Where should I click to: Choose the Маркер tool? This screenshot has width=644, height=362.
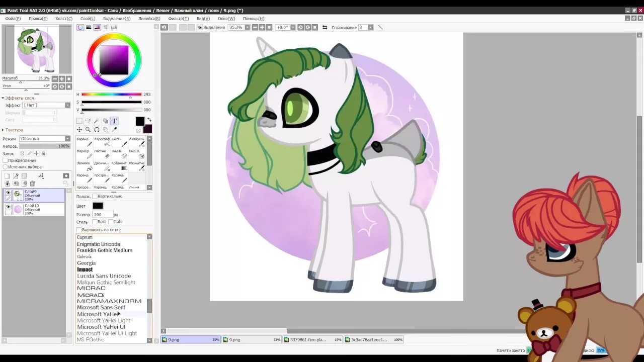85,154
